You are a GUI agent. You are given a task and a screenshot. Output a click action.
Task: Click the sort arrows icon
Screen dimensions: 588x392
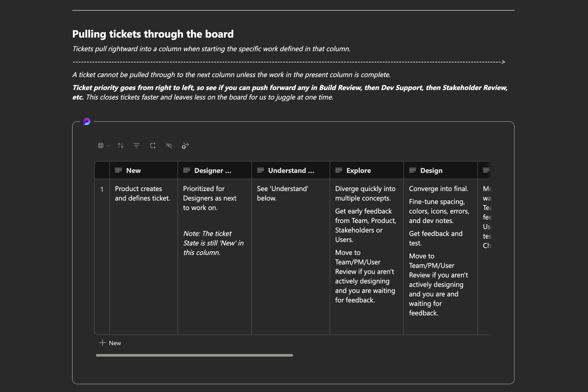120,146
